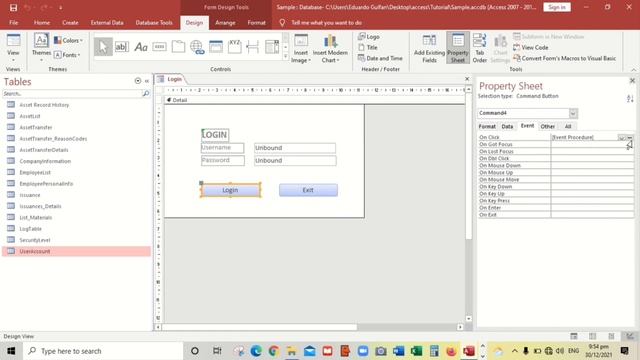Open the Command4 object selector dropdown
This screenshot has height=360, width=640.
point(573,113)
